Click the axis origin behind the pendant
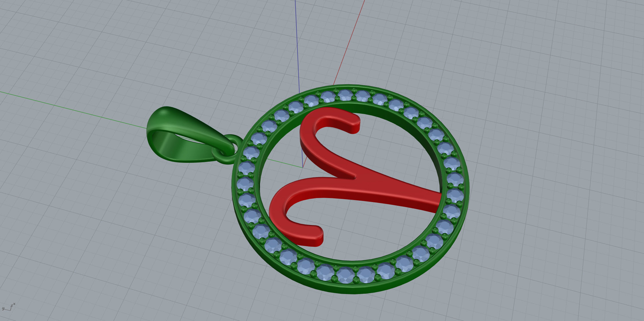644x321 pixels. coord(303,167)
